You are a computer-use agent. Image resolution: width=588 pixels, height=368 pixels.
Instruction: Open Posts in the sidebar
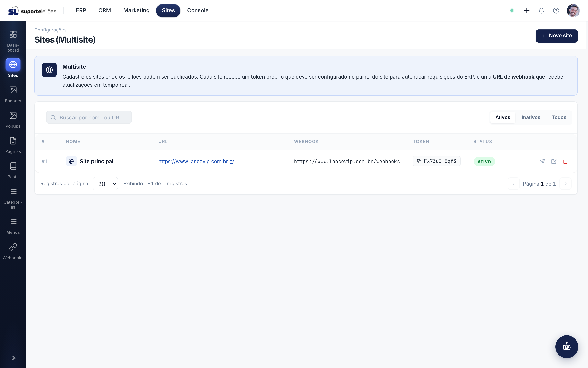tap(13, 170)
